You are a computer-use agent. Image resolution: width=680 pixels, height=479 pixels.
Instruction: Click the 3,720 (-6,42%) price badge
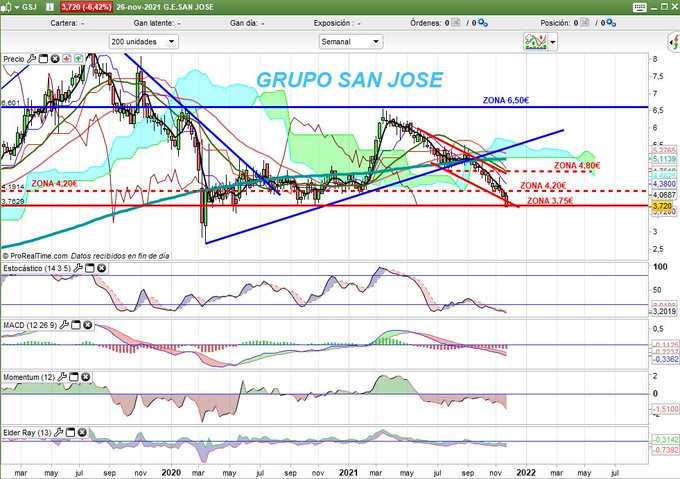tap(86, 7)
